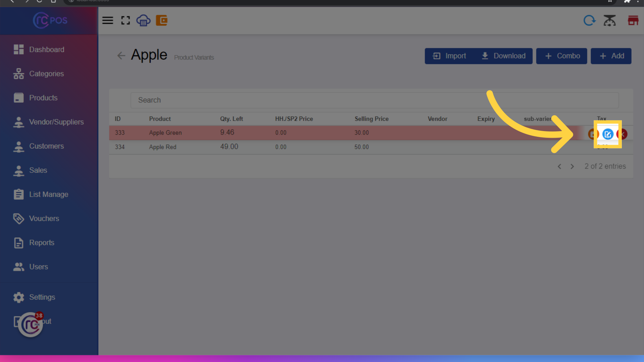Click the Import button
644x362 pixels.
(450, 56)
